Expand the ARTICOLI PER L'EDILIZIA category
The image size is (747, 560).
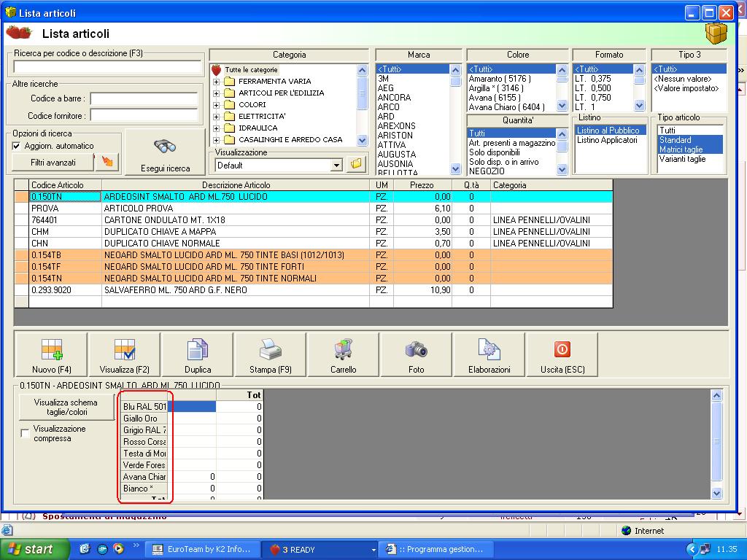pos(216,93)
